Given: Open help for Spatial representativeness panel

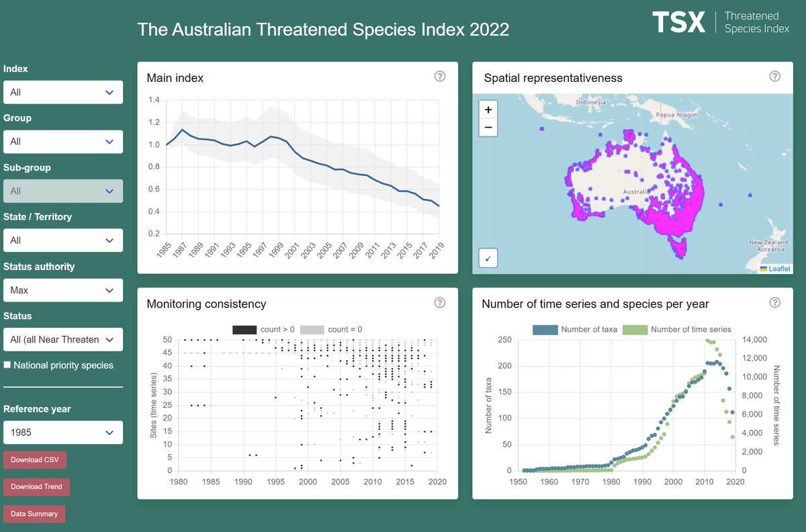Looking at the screenshot, I should tap(775, 76).
